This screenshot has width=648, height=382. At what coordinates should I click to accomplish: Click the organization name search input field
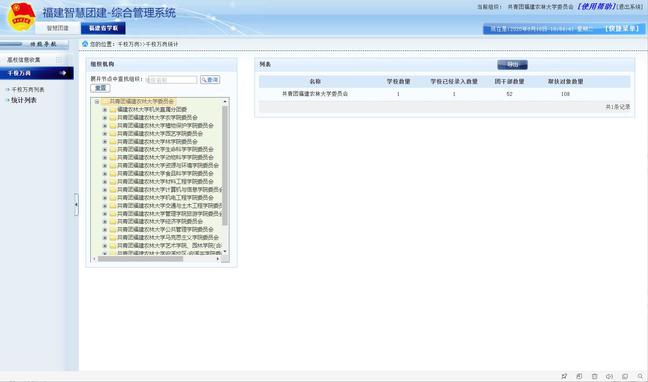(173, 79)
